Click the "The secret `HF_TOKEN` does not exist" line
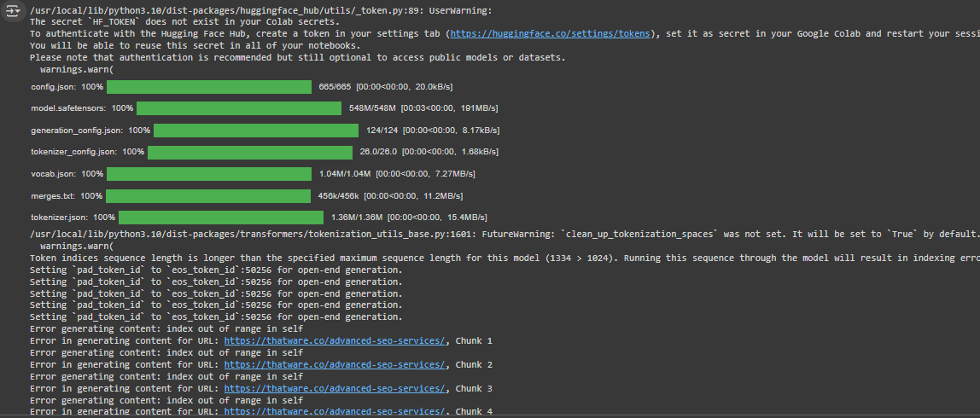The height and width of the screenshot is (418, 980). (x=185, y=22)
